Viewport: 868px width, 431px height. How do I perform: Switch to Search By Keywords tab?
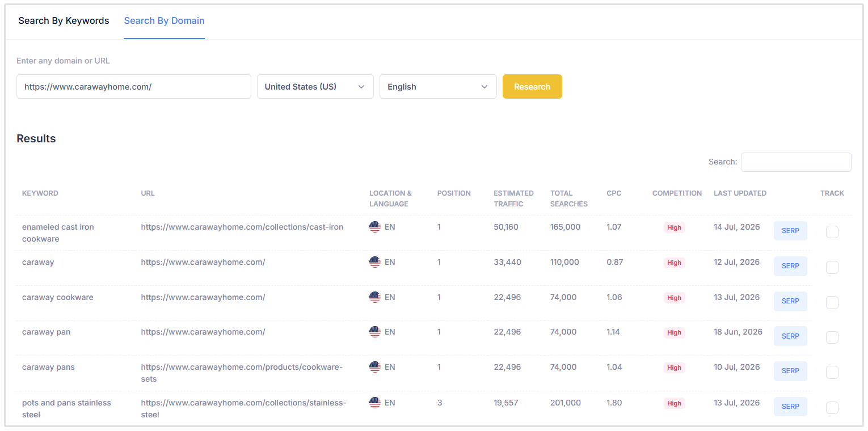[64, 20]
